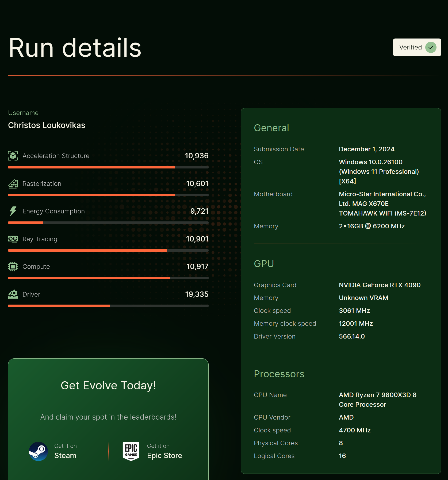Viewport: 448px width, 480px height.
Task: Click the Steam logo icon
Action: point(39,451)
